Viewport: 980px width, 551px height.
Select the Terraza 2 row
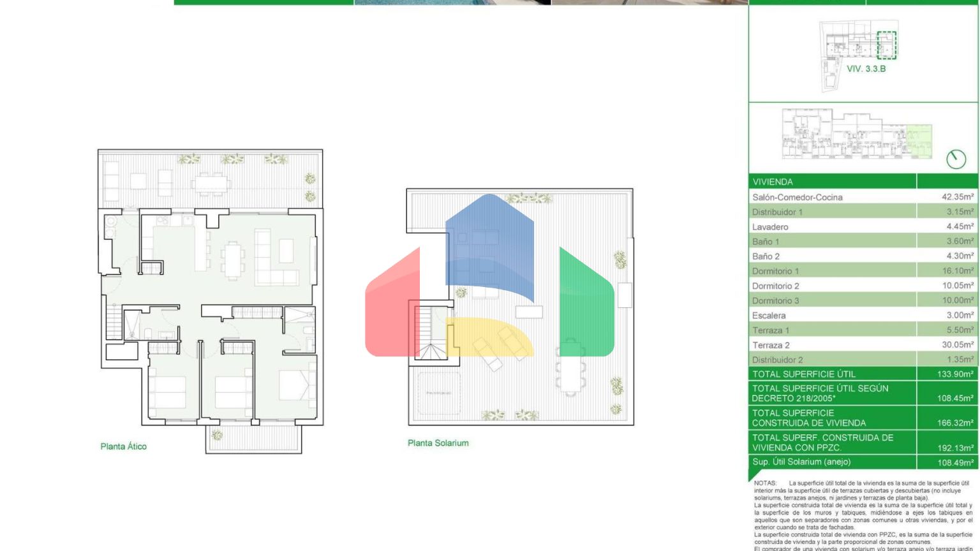point(863,345)
